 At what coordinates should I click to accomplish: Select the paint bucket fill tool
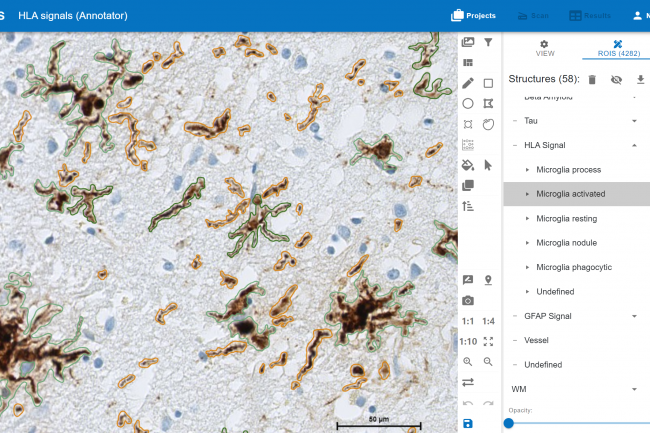[x=468, y=165]
